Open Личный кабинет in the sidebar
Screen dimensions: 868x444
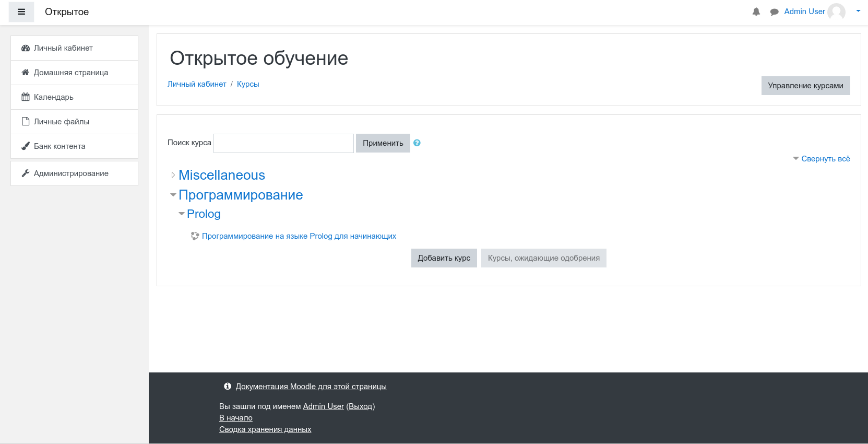63,48
